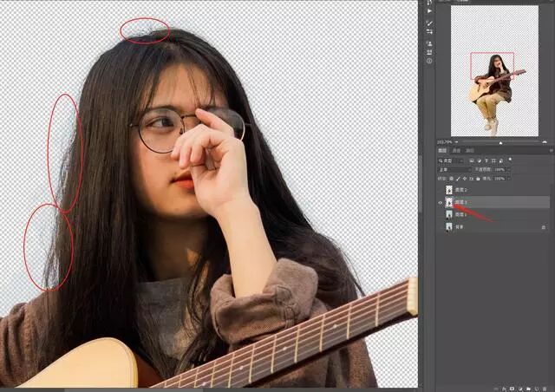Open the blend mode dropdown
The height and width of the screenshot is (392, 555).
(454, 170)
